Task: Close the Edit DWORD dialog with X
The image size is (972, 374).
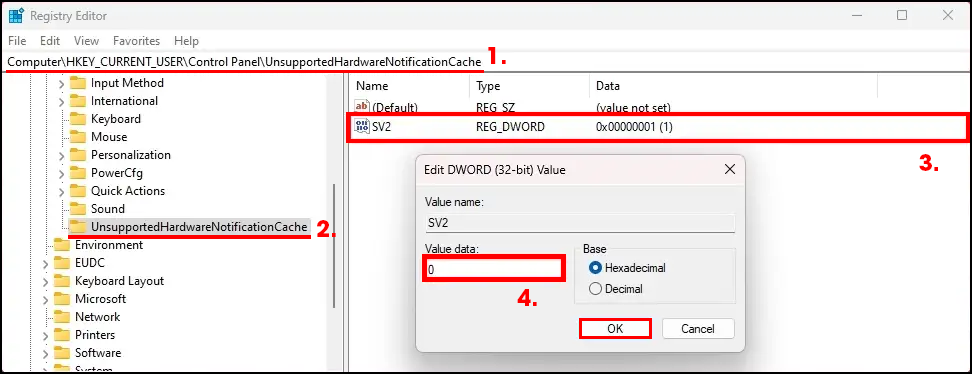Action: coord(730,169)
